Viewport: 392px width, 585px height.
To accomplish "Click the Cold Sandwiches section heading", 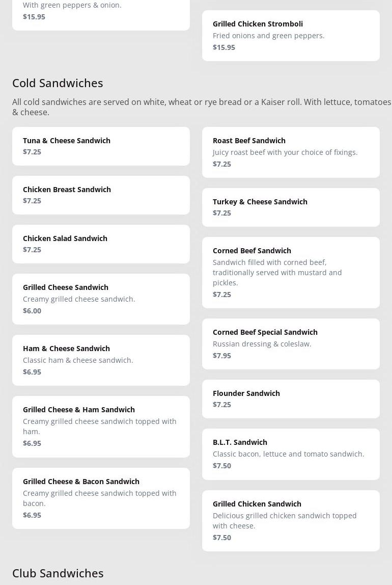I will tap(58, 83).
